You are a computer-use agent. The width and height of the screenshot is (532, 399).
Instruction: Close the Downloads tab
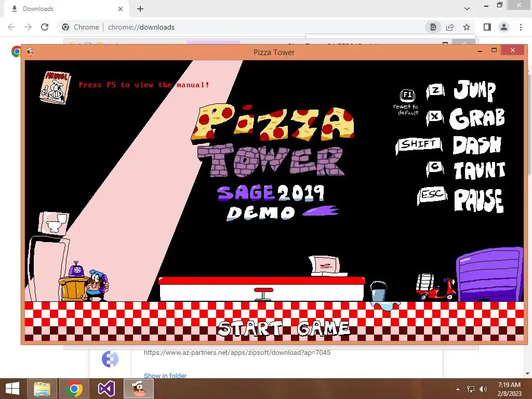121,9
